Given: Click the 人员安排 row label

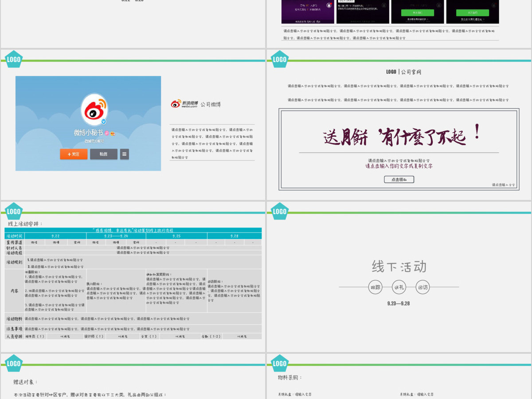Looking at the screenshot, I should pos(15,336).
